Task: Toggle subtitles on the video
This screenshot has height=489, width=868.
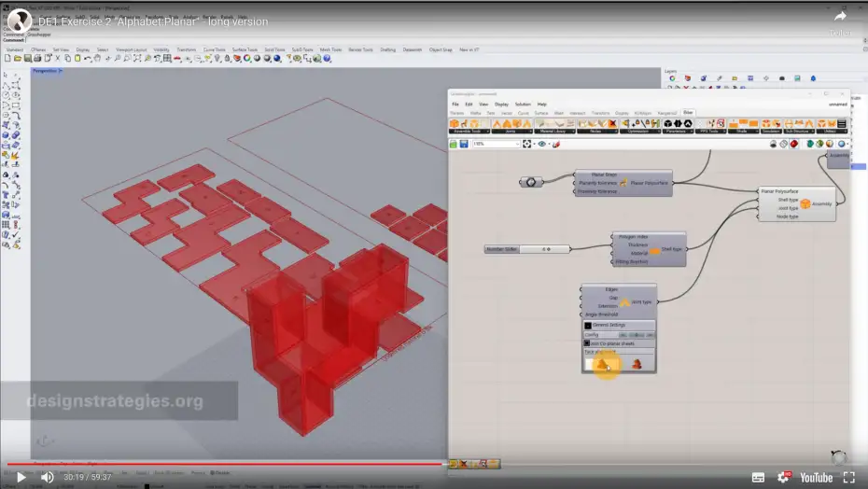Action: click(x=758, y=478)
